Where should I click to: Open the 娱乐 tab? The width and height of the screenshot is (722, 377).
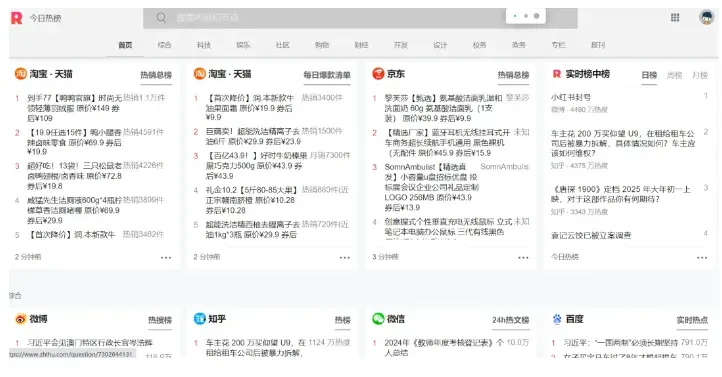click(x=243, y=45)
